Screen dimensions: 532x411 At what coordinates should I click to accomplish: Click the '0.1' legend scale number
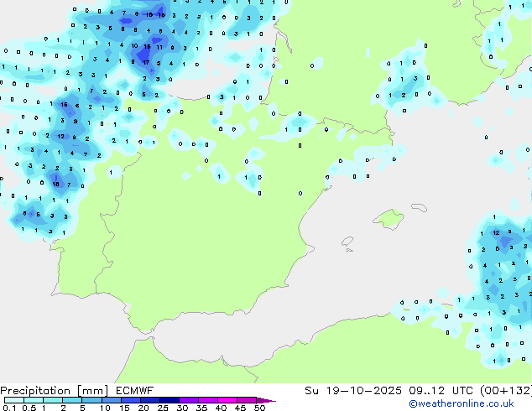(x=9, y=408)
